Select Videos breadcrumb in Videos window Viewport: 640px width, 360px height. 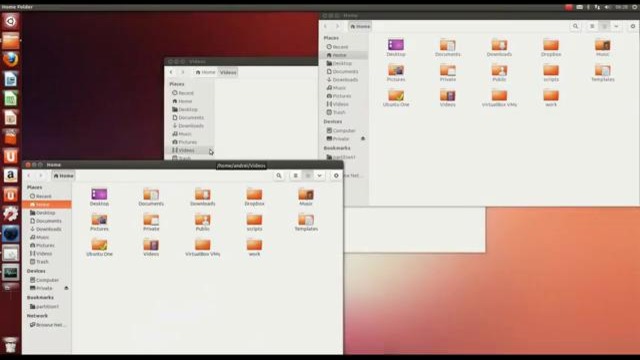228,72
